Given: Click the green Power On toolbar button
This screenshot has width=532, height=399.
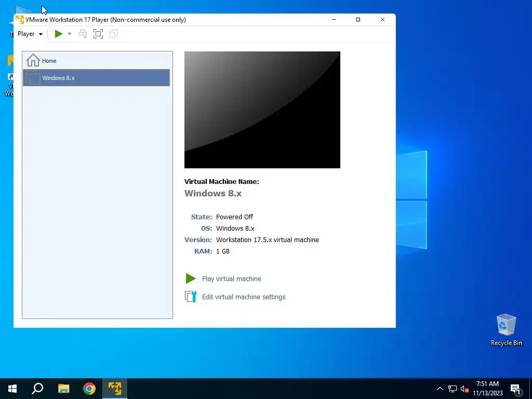Looking at the screenshot, I should 59,34.
